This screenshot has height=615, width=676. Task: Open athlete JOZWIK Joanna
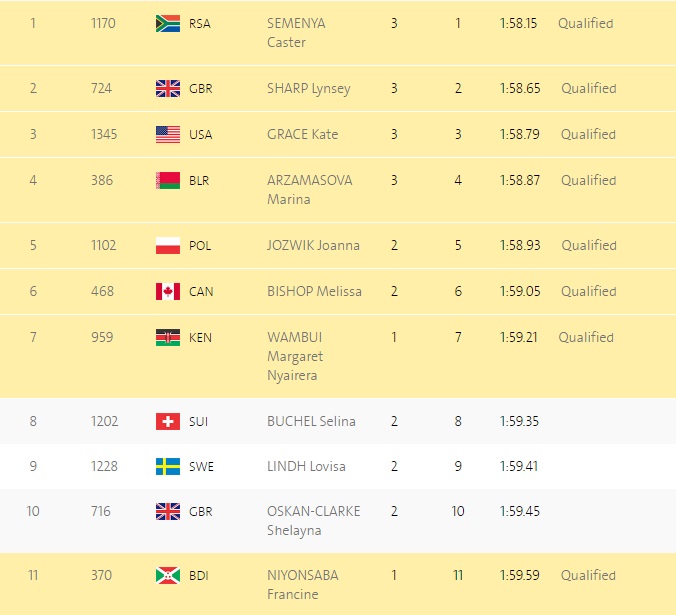(x=313, y=246)
